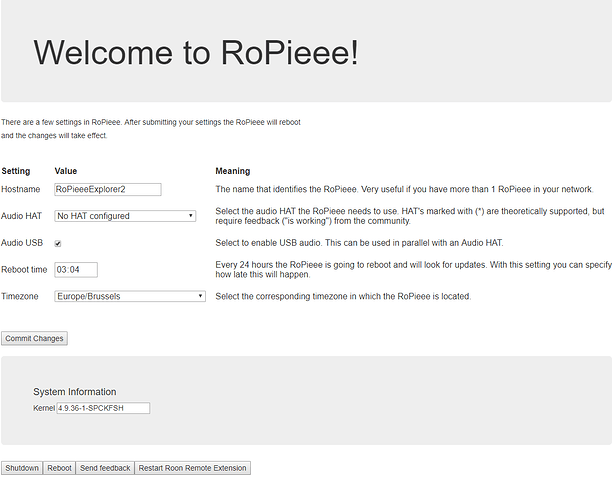Click the 'Kernel' label
Screen dimensions: 612x499
tap(44, 408)
